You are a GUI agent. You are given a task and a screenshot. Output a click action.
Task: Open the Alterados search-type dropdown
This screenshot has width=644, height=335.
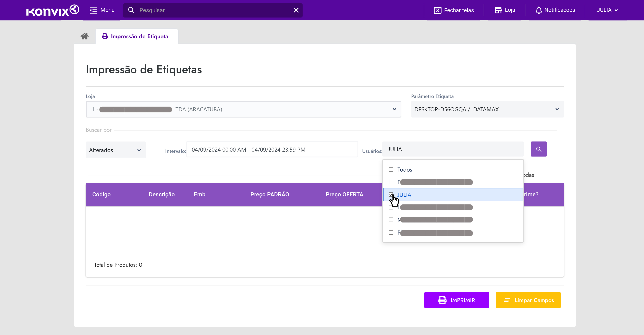coord(116,150)
